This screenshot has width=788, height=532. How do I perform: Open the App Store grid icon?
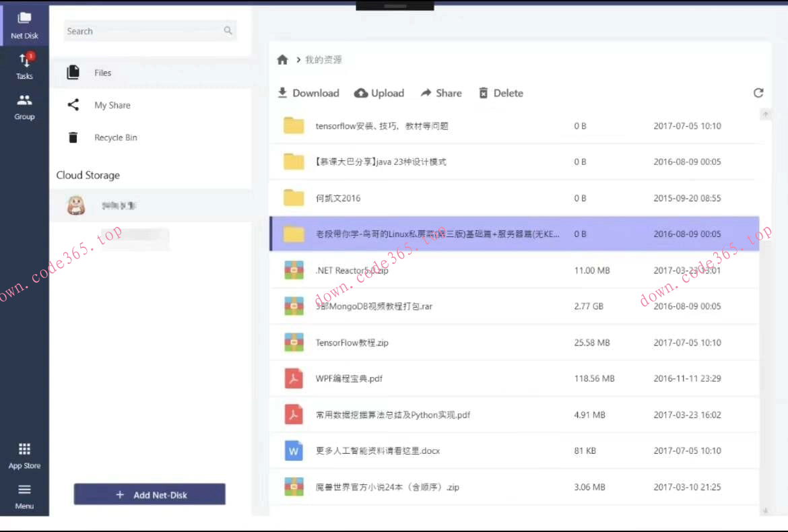tap(24, 455)
